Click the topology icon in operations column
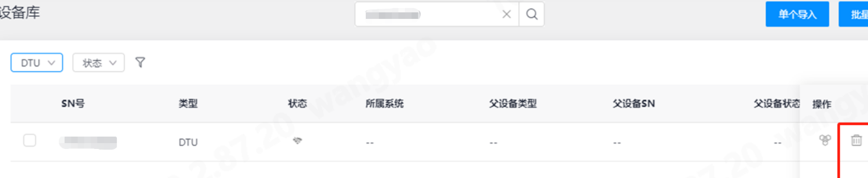The image size is (868, 178). pos(825,140)
